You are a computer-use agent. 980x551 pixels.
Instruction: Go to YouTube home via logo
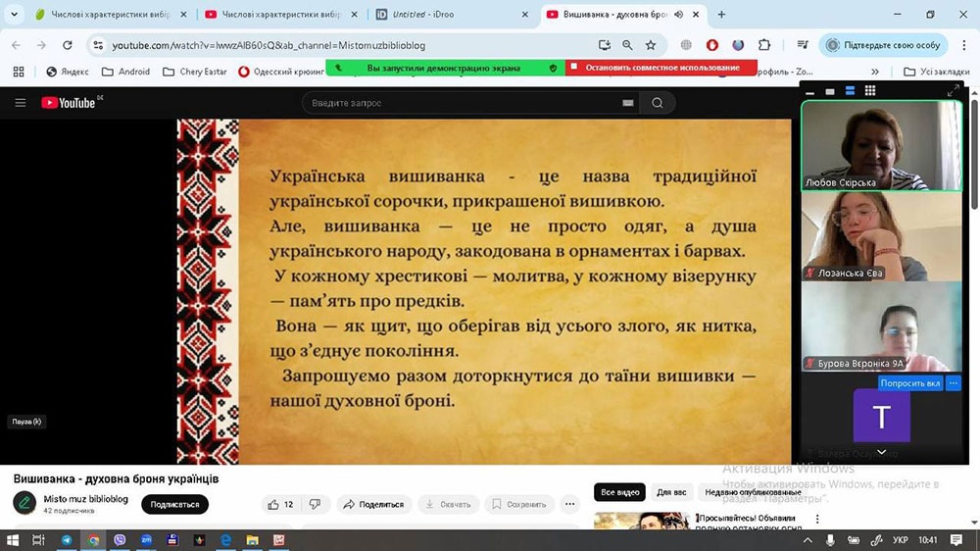click(x=69, y=103)
